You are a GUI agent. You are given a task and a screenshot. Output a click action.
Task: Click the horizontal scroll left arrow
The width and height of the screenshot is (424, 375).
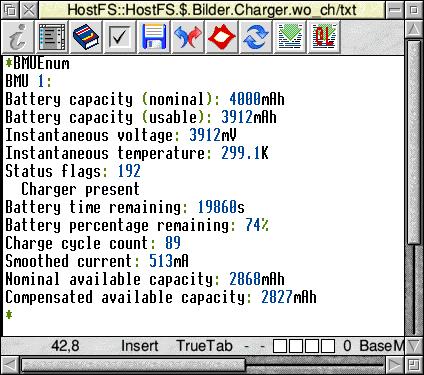[10, 365]
